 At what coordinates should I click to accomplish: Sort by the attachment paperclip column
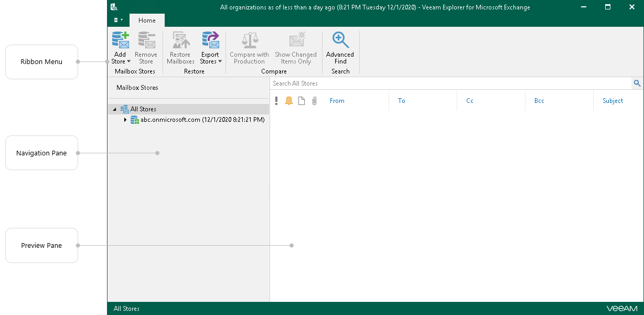coord(314,101)
